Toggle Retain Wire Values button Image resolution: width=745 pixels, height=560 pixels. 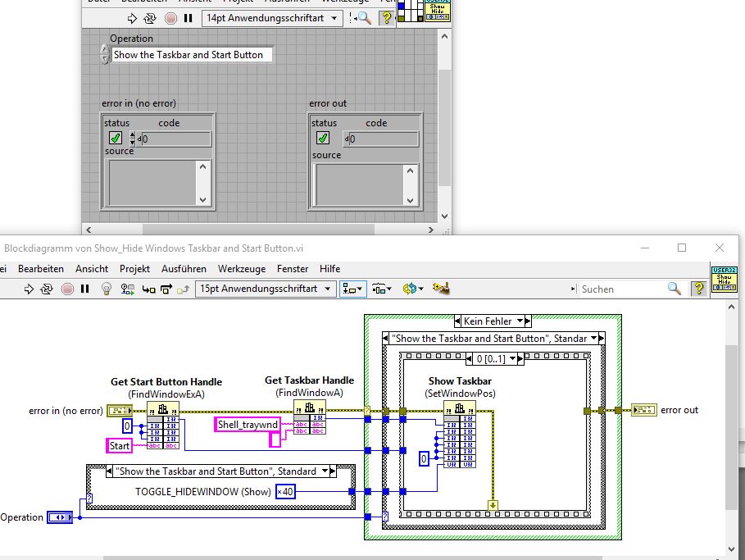(x=127, y=289)
